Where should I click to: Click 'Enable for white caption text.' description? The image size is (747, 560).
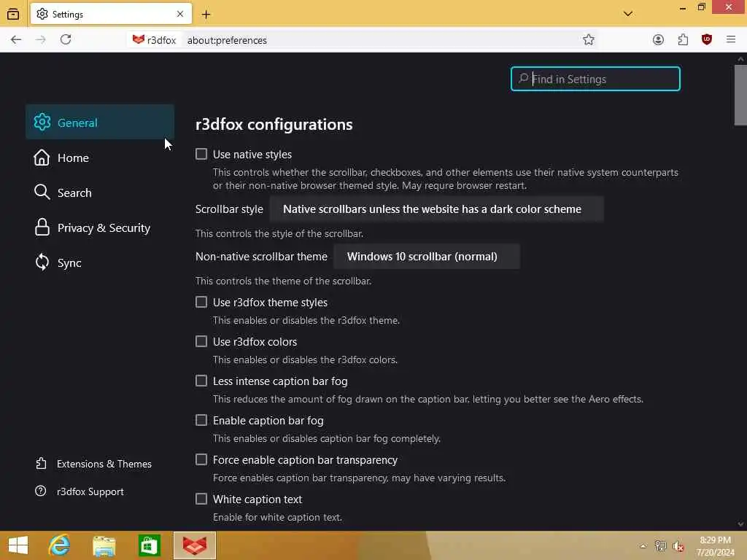277,517
